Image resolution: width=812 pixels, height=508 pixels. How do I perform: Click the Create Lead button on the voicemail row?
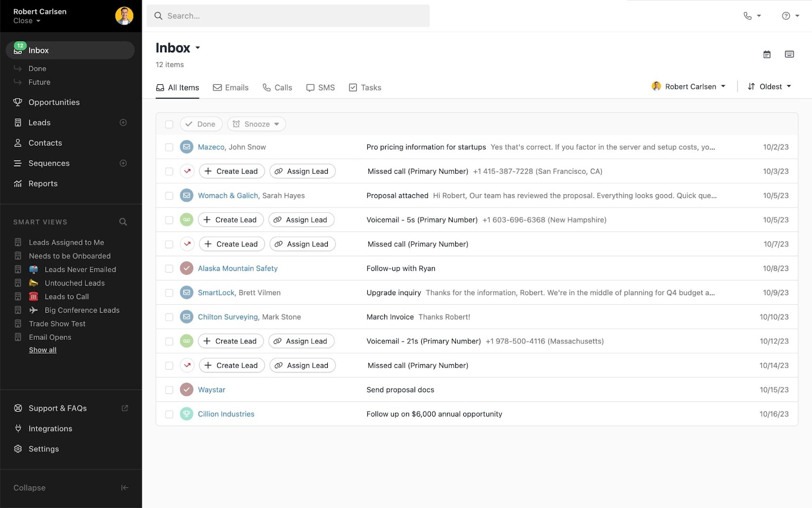tap(230, 219)
